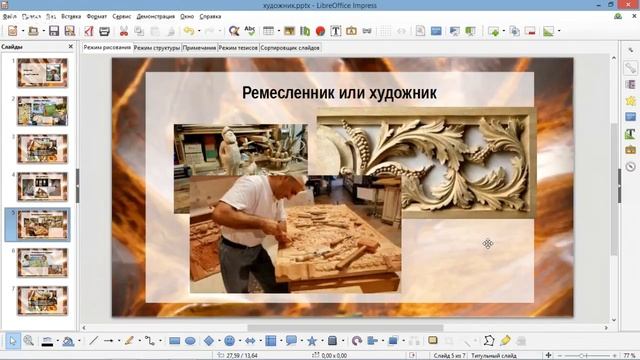Expand the new slide layout dropdown

click(x=503, y=31)
